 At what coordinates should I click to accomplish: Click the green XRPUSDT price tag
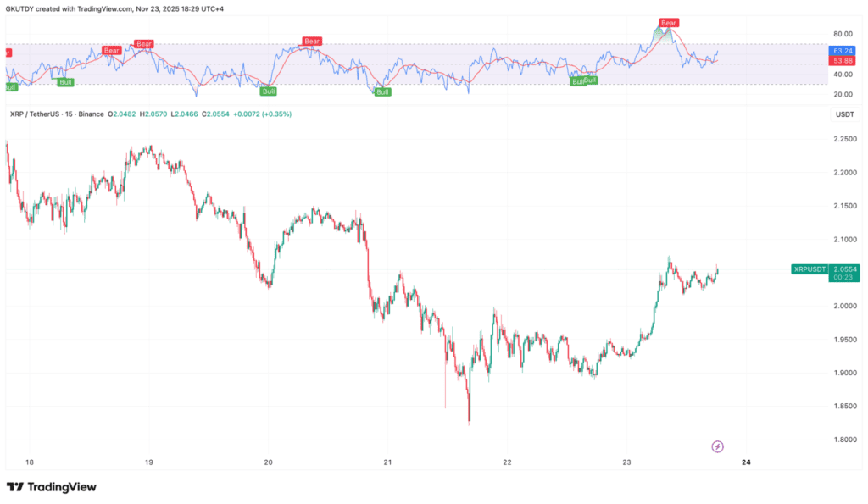(x=809, y=269)
